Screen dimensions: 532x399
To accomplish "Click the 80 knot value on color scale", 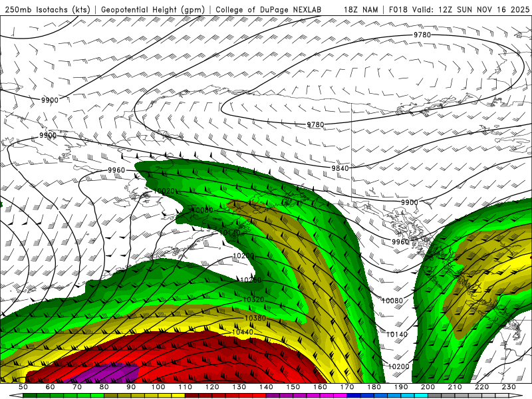I will tap(104, 387).
